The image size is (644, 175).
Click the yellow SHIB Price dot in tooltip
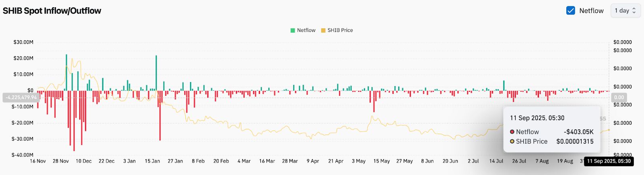pos(512,142)
